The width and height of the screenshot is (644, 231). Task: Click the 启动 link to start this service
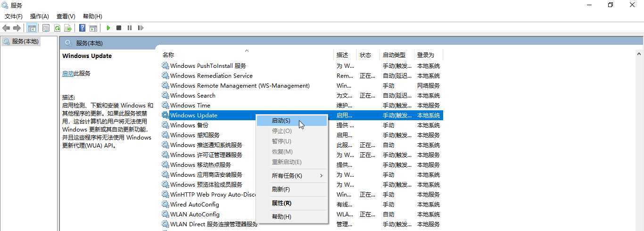68,74
